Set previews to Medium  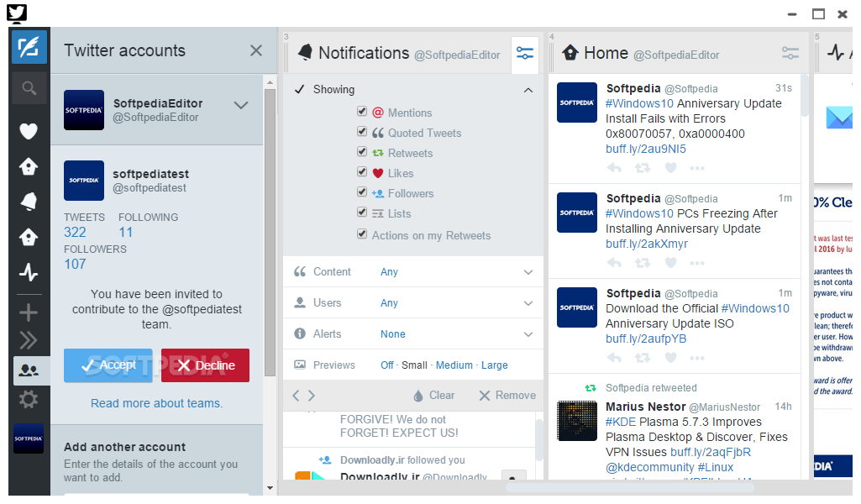(x=454, y=365)
